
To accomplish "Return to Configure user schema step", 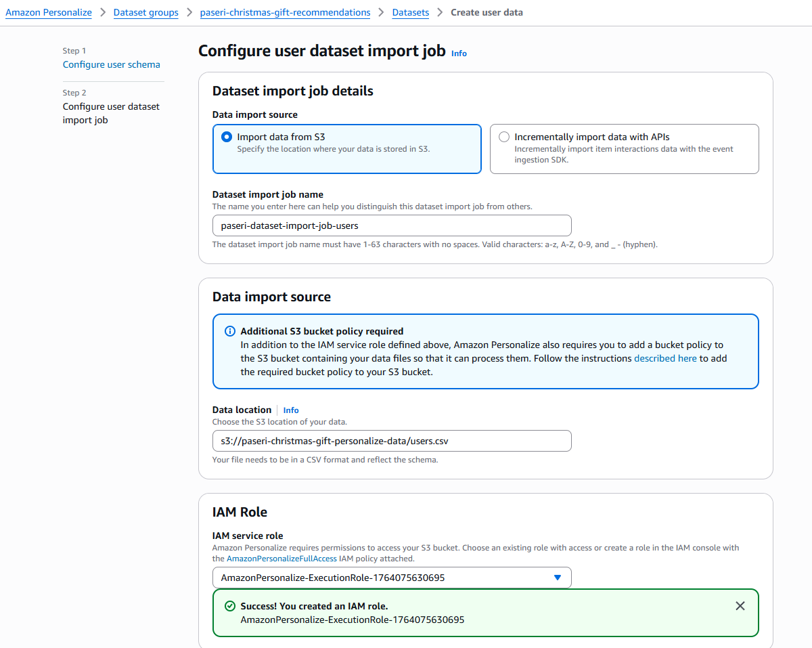I will 112,65.
